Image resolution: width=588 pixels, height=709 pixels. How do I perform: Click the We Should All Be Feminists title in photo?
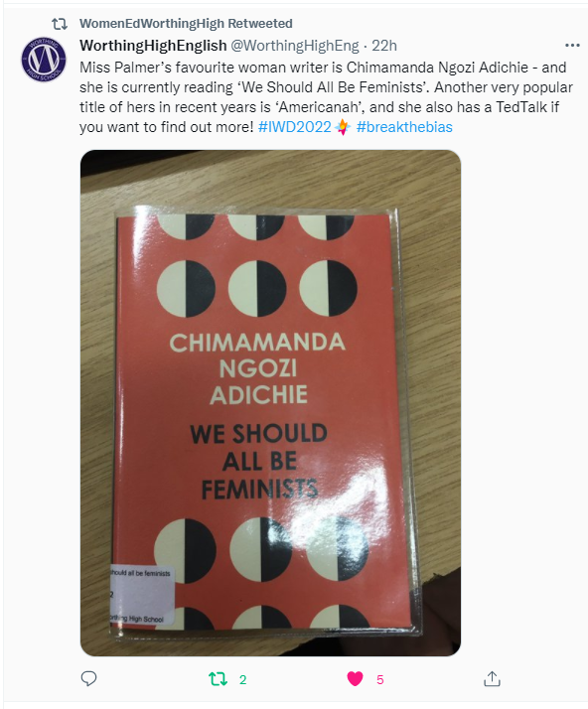pos(259,462)
